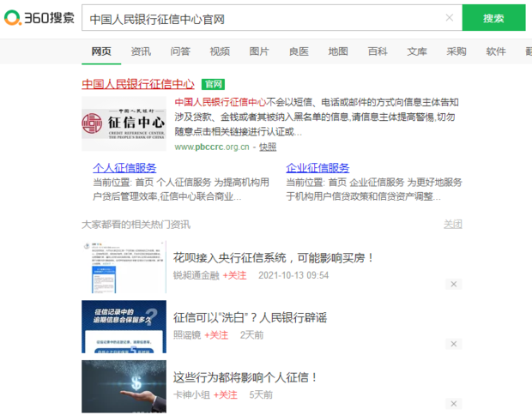The image size is (532, 415).
Task: Go to the 良医 tab
Action: click(x=299, y=51)
